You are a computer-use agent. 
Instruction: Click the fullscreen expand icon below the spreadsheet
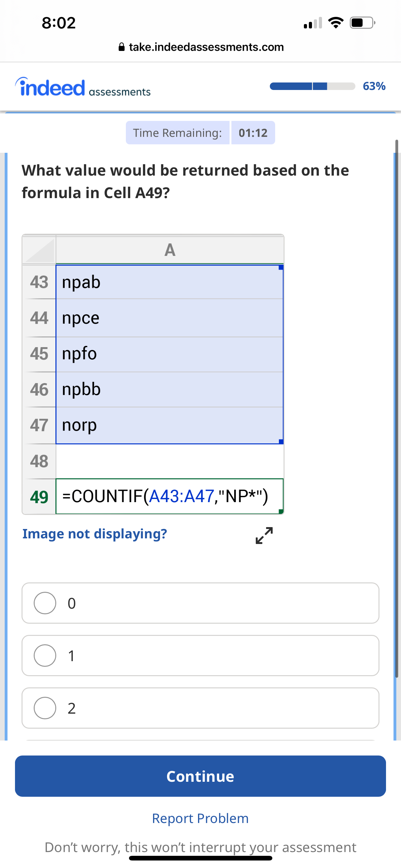(264, 536)
